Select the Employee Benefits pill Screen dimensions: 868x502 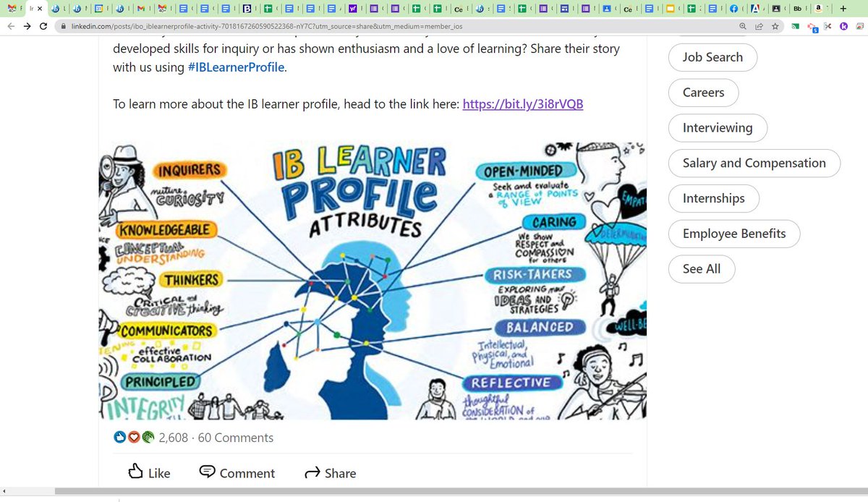point(734,234)
